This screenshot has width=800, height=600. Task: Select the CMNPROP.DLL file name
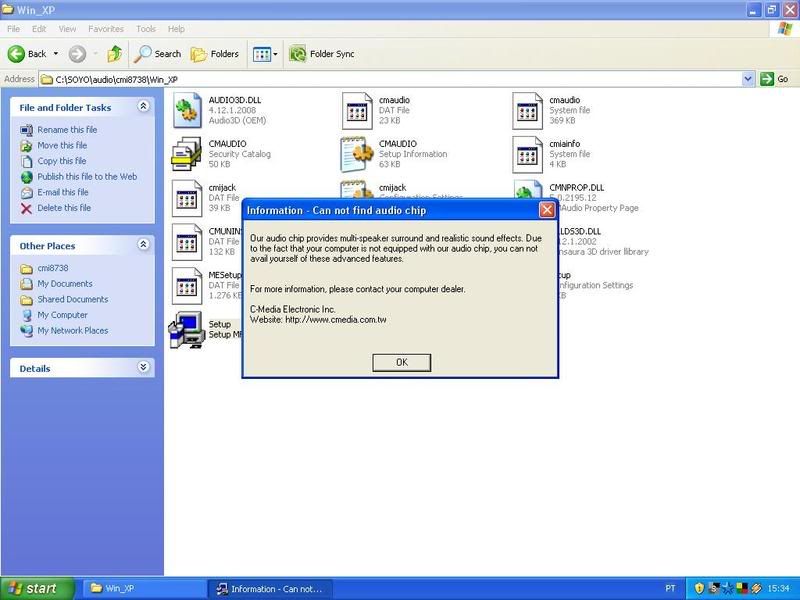point(577,188)
